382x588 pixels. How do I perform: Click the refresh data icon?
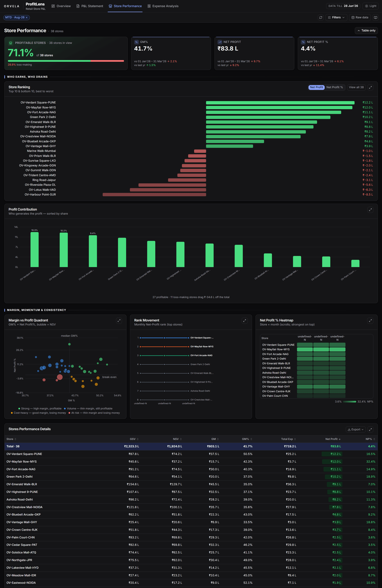pos(321,17)
